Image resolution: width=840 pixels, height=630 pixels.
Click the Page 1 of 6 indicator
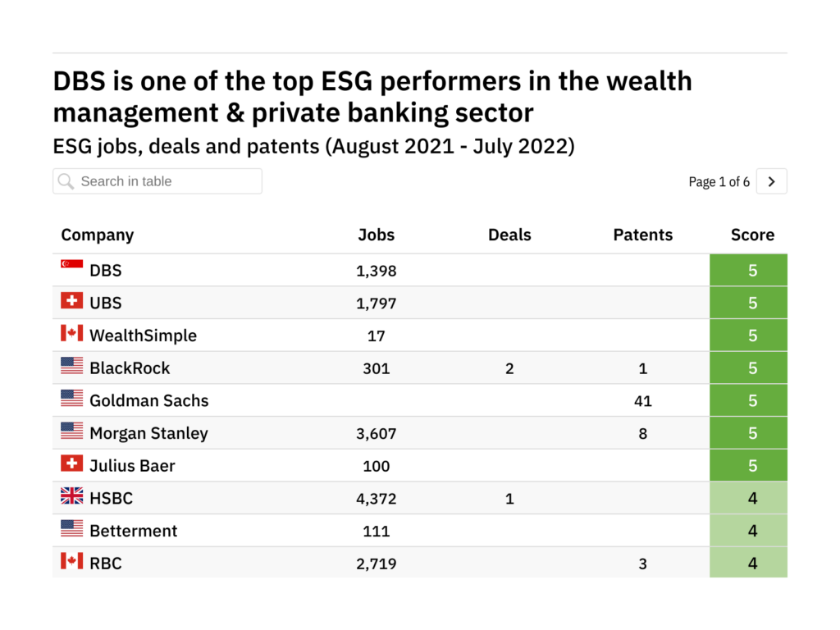pyautogui.click(x=719, y=182)
